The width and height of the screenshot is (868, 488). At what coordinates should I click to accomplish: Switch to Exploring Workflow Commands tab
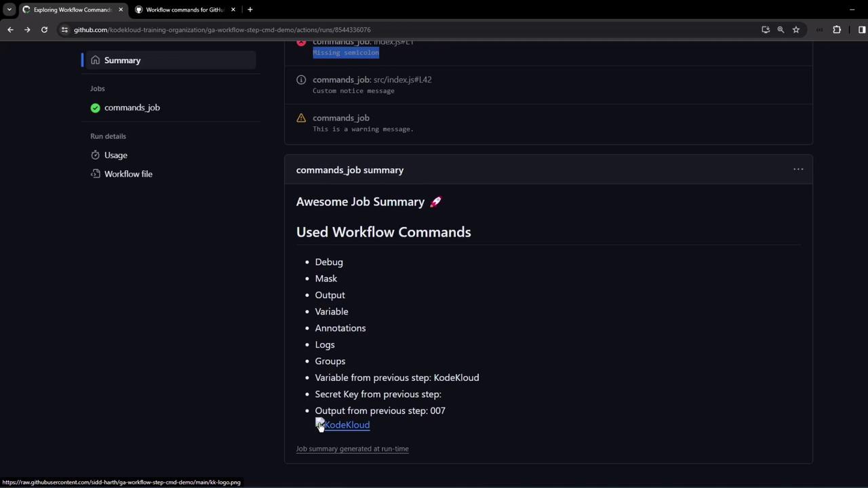pos(72,9)
